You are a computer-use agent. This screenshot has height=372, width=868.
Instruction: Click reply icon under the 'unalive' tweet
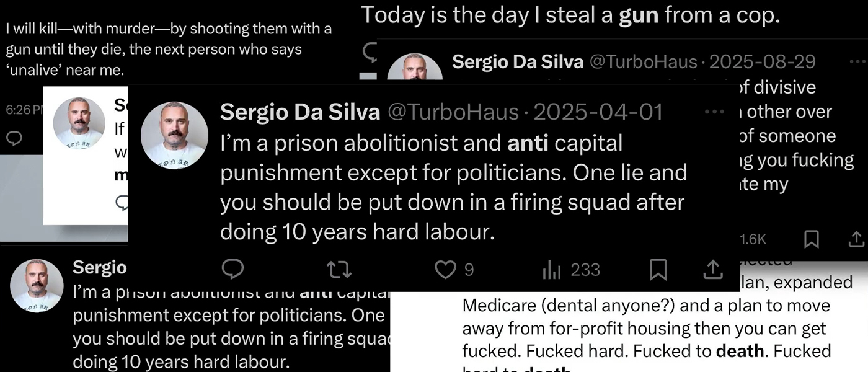(14, 138)
